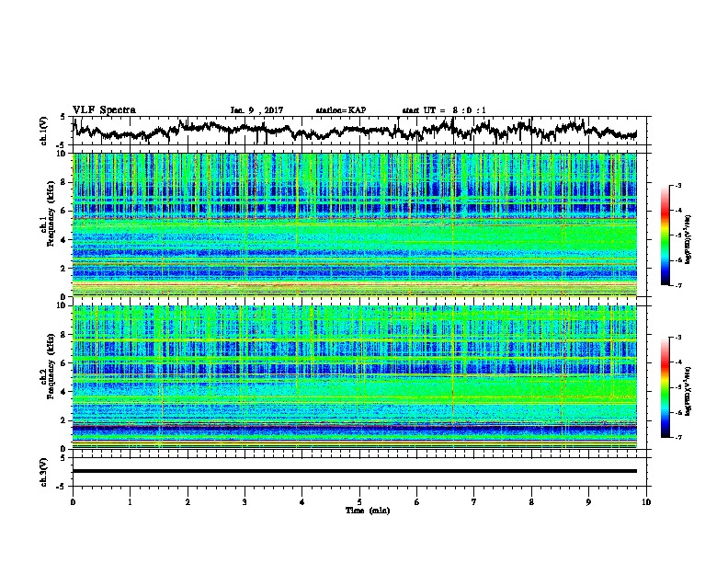The width and height of the screenshot is (728, 563).
Task: Click the time-axis tick label "10"
Action: tap(646, 502)
